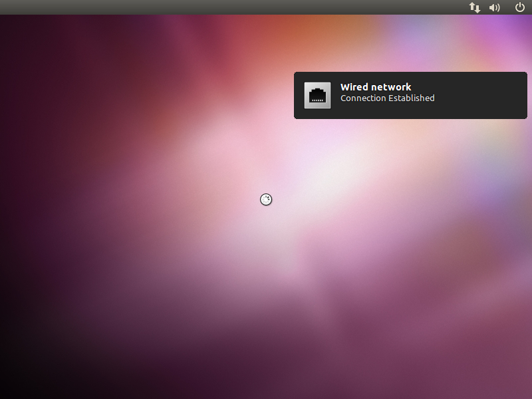Expand the network menu dropdown
Image resolution: width=532 pixels, height=399 pixels.
474,7
